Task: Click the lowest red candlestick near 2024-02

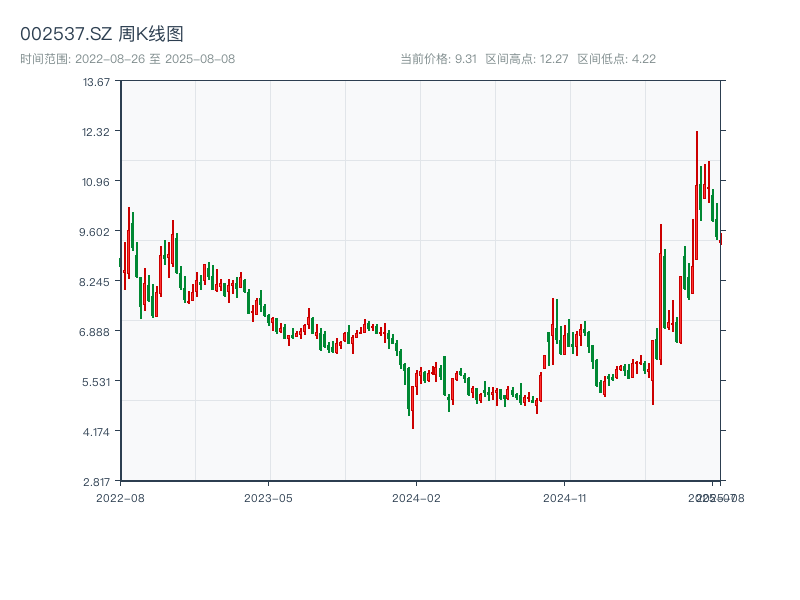Action: coord(413,405)
